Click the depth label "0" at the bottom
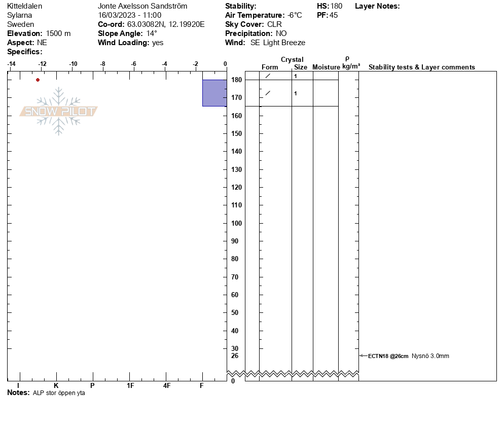Image resolution: width=504 pixels, height=426 pixels. tap(233, 381)
